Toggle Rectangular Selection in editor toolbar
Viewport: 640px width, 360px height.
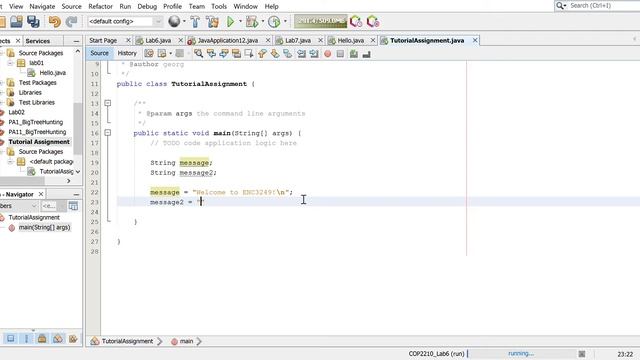249,54
